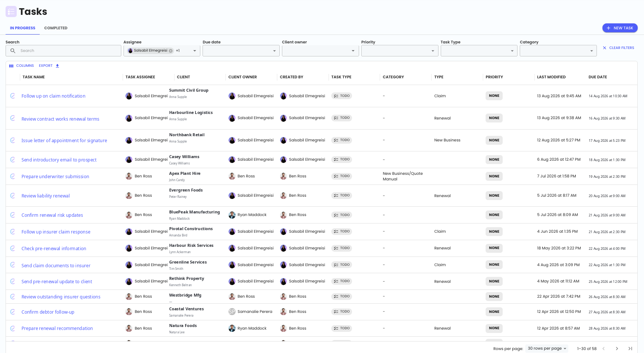Sort by Task Name column header

34,77
